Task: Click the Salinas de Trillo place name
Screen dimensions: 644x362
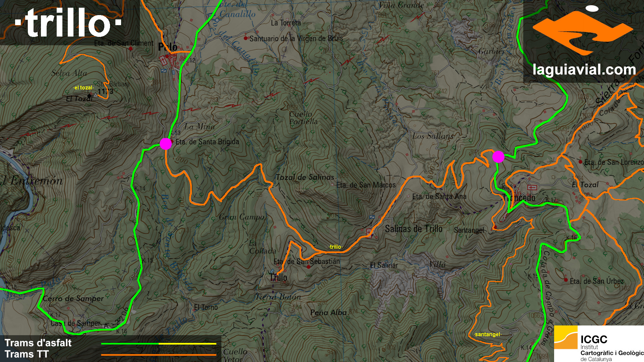Action: pyautogui.click(x=413, y=229)
